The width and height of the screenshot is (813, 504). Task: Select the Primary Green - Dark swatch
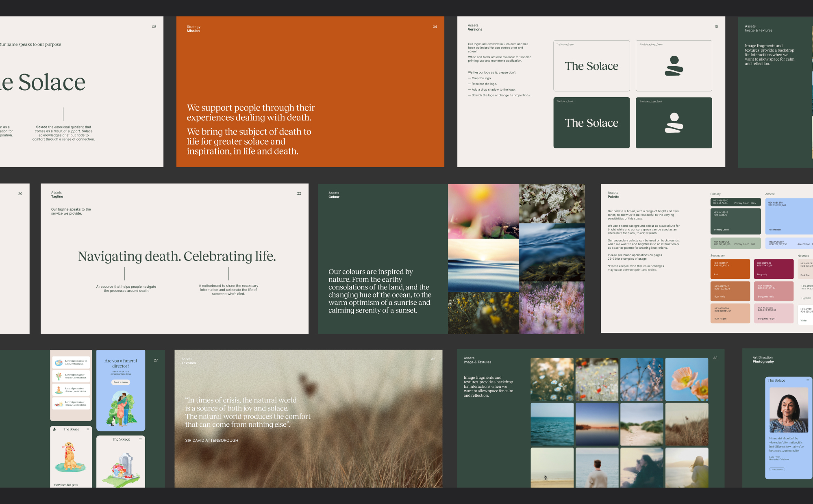point(735,202)
